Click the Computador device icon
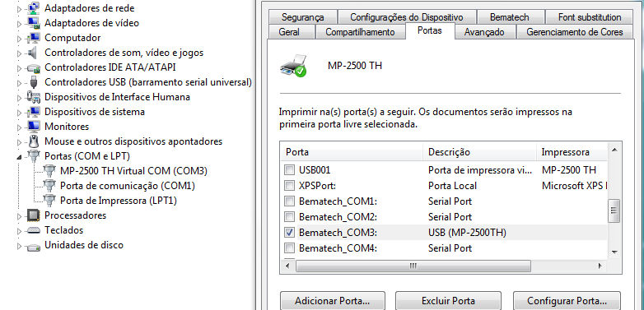Image resolution: width=644 pixels, height=310 pixels. (33, 38)
